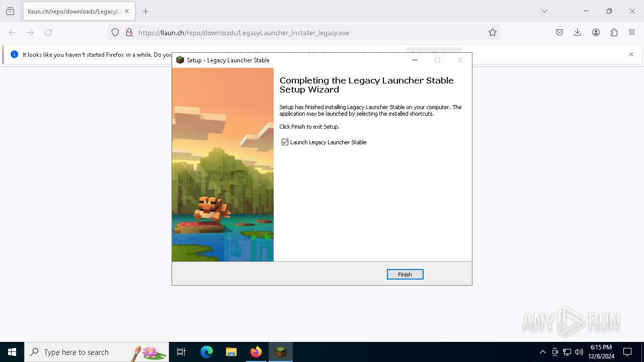Open the Firefox hamburger application menu
This screenshot has height=362, width=644.
click(x=632, y=33)
